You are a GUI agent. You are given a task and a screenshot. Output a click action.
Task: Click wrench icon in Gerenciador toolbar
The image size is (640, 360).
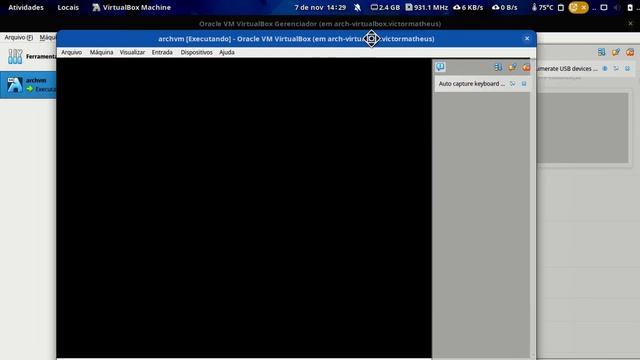pos(616,52)
